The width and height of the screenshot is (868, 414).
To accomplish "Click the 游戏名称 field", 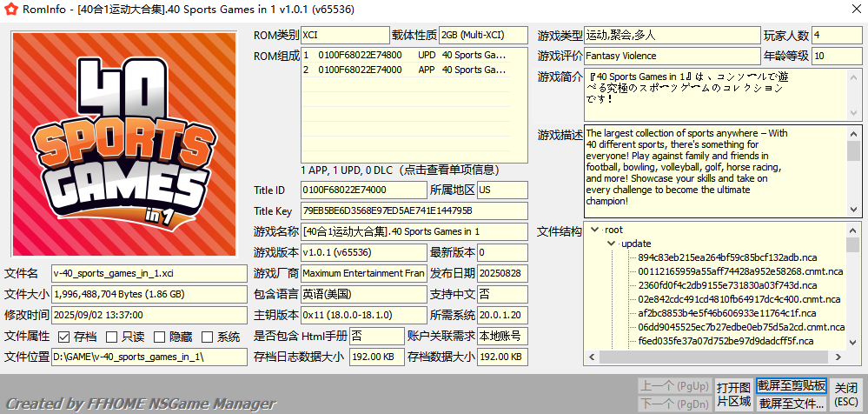I will point(414,231).
